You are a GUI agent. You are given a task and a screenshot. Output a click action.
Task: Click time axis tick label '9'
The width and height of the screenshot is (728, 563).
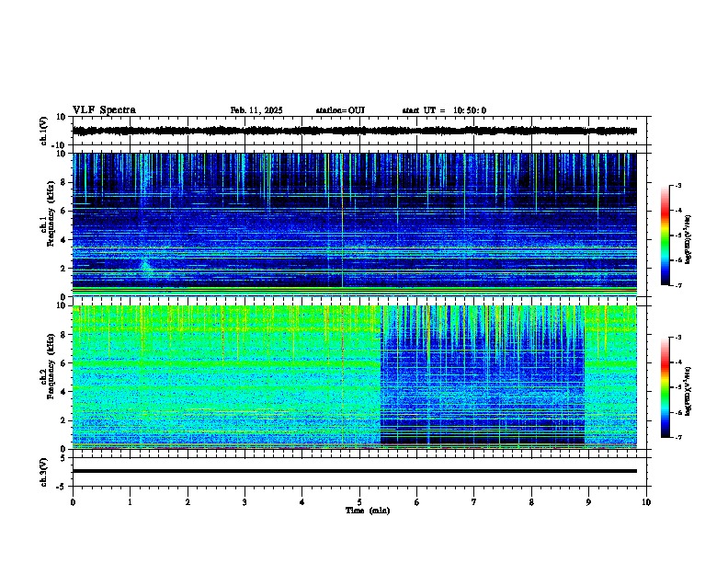588,501
